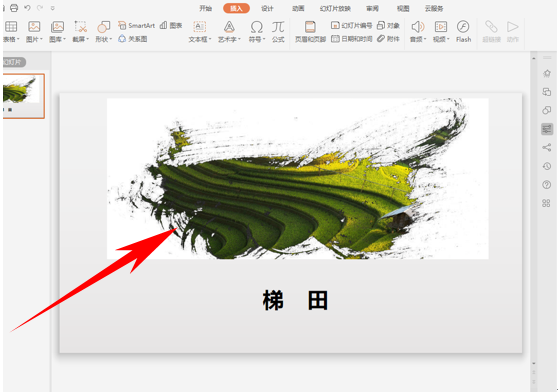The height and width of the screenshot is (392, 558).
Task: Click the shapes icon in right sidebar
Action: point(547,110)
